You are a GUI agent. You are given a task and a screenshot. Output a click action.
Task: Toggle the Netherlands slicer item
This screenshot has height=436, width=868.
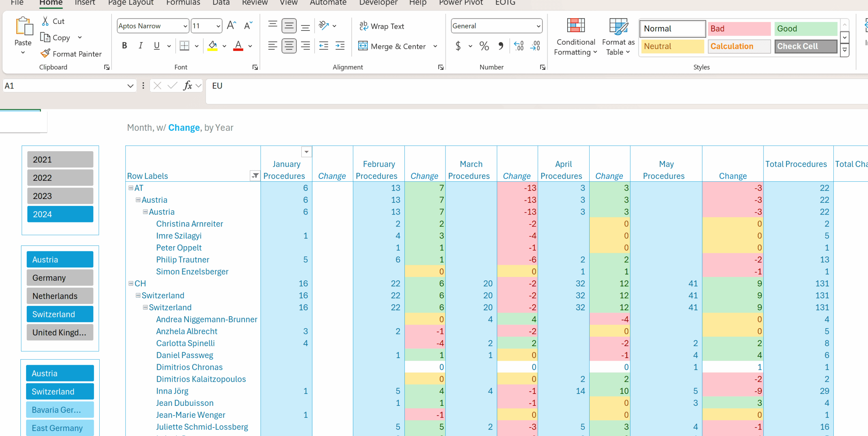click(60, 296)
